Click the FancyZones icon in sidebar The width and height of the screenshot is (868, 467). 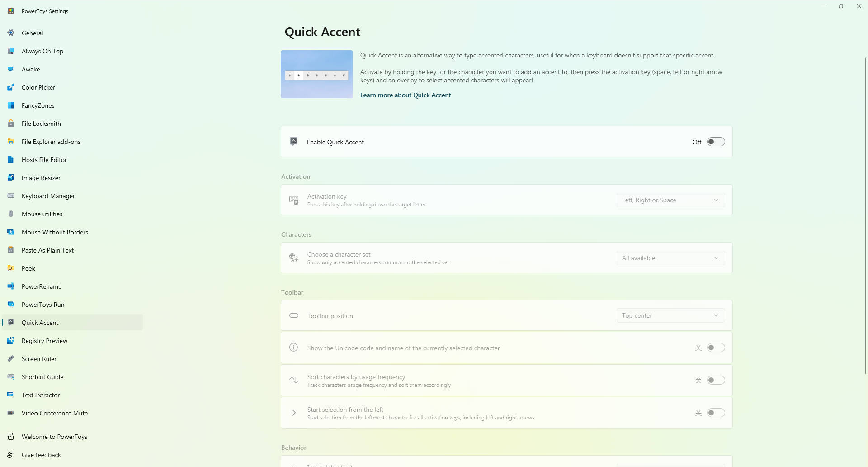(11, 105)
